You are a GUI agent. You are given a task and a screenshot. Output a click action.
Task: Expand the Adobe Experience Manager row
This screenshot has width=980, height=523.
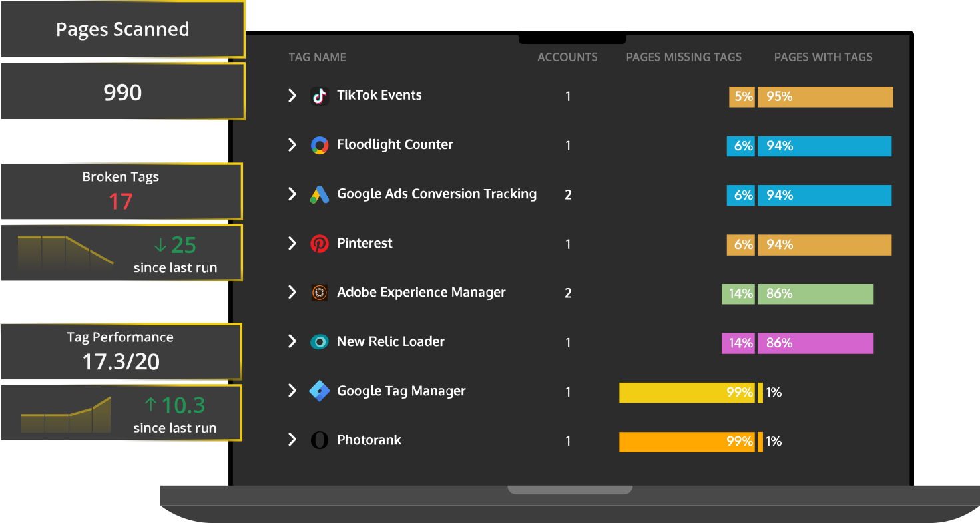pos(292,293)
